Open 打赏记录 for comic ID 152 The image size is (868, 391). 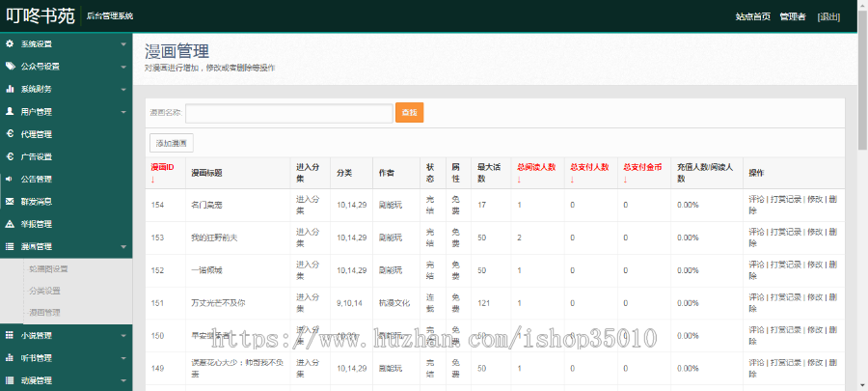tap(785, 265)
